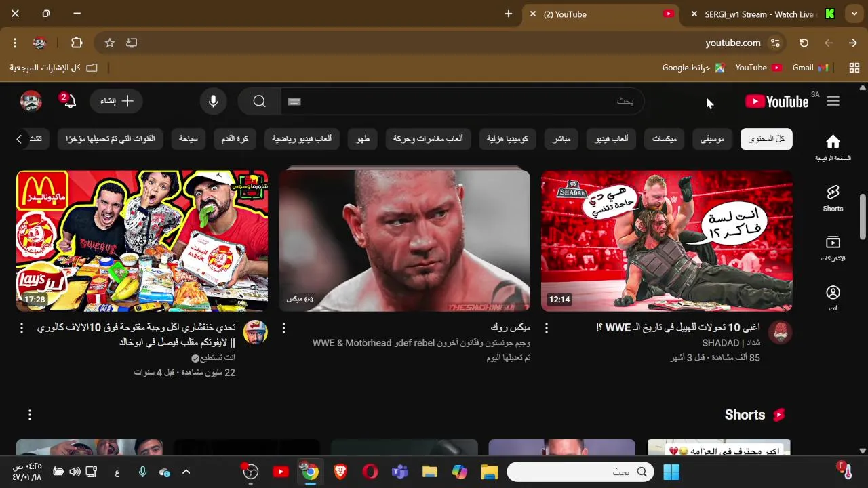Open a new browser tab with the plus
This screenshot has height=488, width=868.
(509, 14)
